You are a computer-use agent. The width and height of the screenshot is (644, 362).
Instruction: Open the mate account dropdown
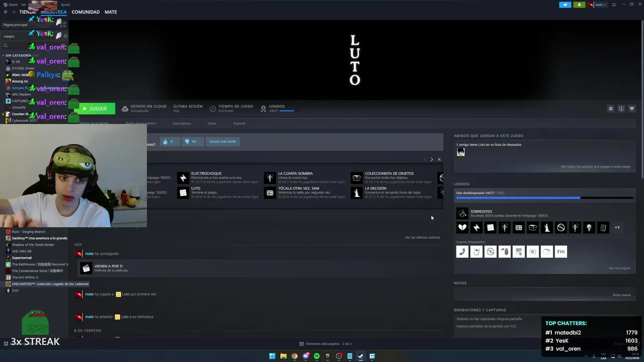point(597,5)
